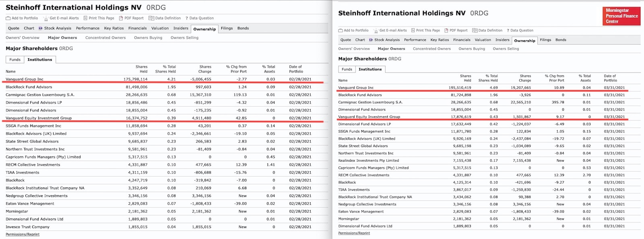Open Morningstar Personal Finance Center banner
Image resolution: width=644 pixels, height=239 pixels.
point(621,16)
